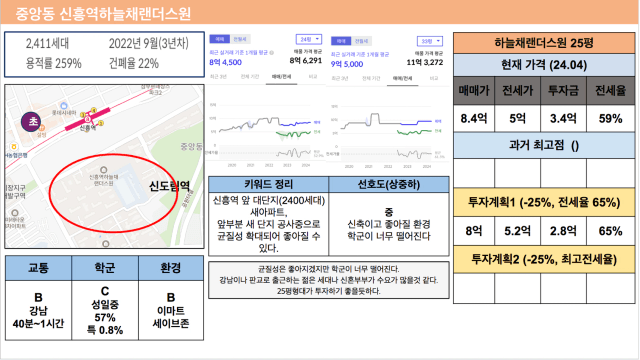The height and width of the screenshot is (360, 640).
Task: Select 매매/전세 tab in 24평 chart
Action: coord(281,77)
